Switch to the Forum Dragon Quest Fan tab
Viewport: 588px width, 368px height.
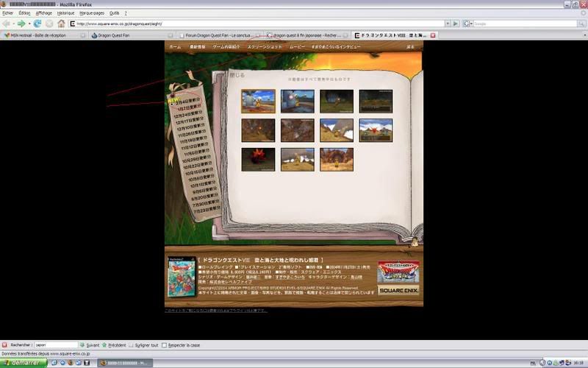point(219,35)
